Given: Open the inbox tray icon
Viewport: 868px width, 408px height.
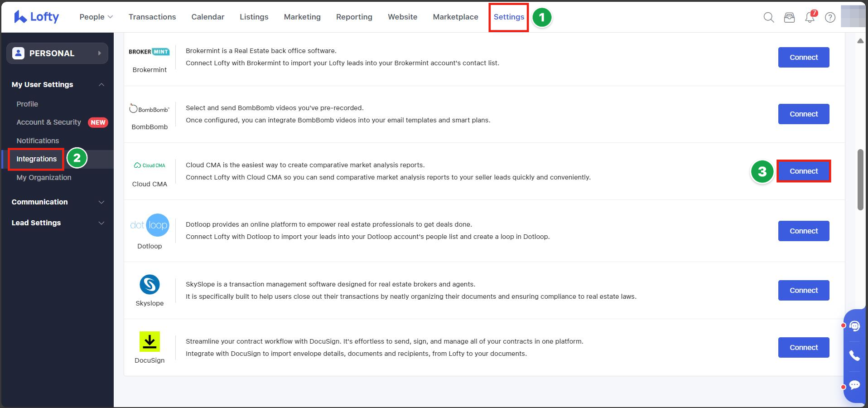Looking at the screenshot, I should (789, 17).
